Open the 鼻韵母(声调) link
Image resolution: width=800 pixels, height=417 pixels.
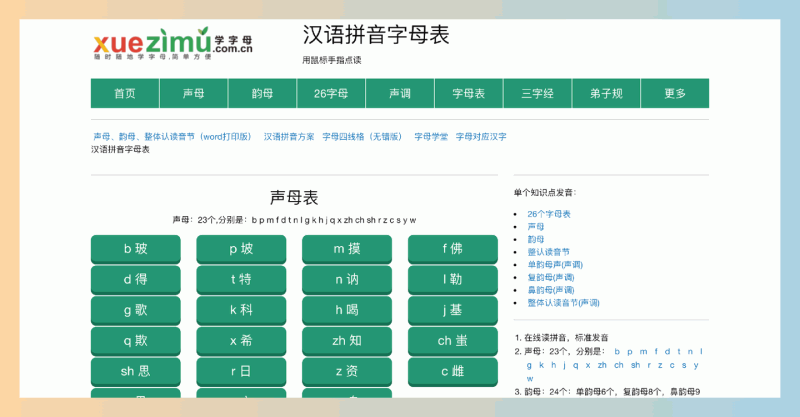(551, 290)
